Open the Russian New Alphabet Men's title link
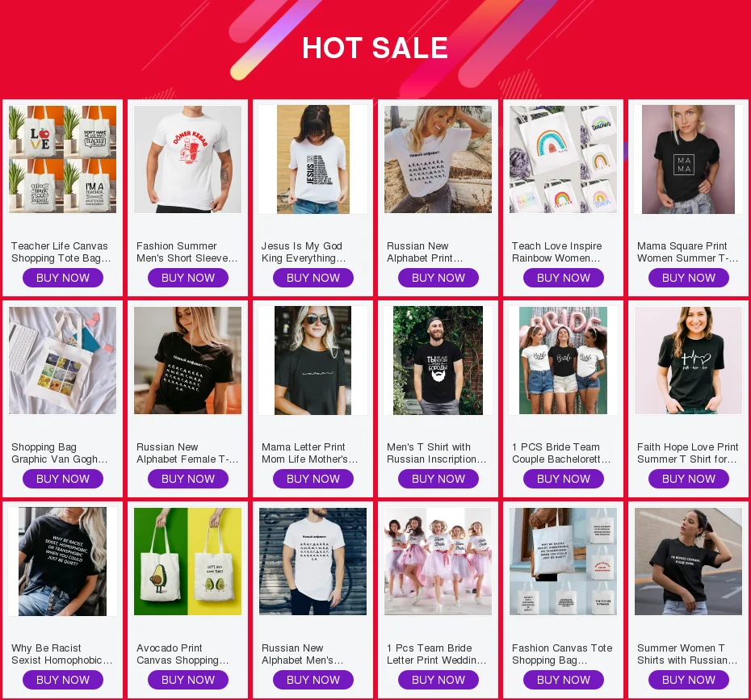The image size is (751, 700). (302, 654)
